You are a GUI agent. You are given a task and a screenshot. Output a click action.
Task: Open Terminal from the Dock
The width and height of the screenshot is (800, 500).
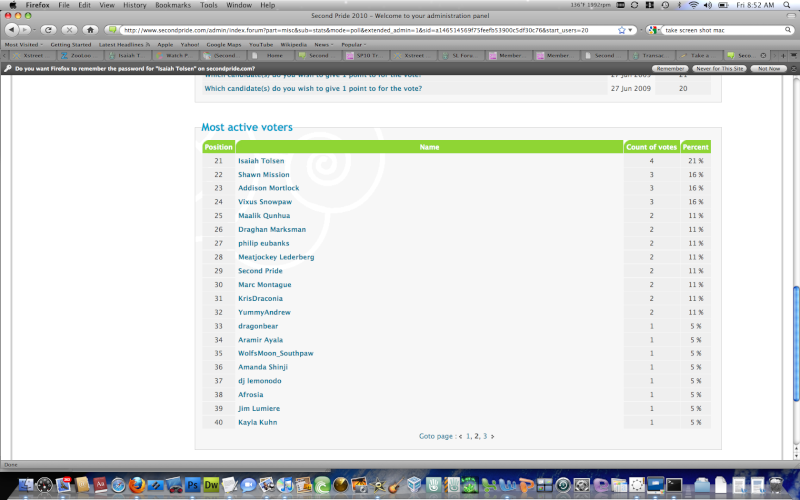point(674,485)
